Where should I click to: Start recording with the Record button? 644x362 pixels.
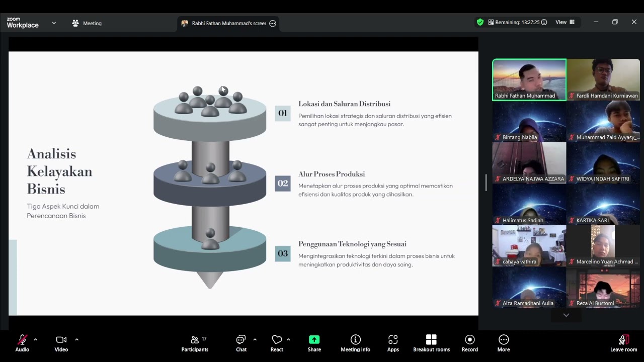(x=470, y=343)
